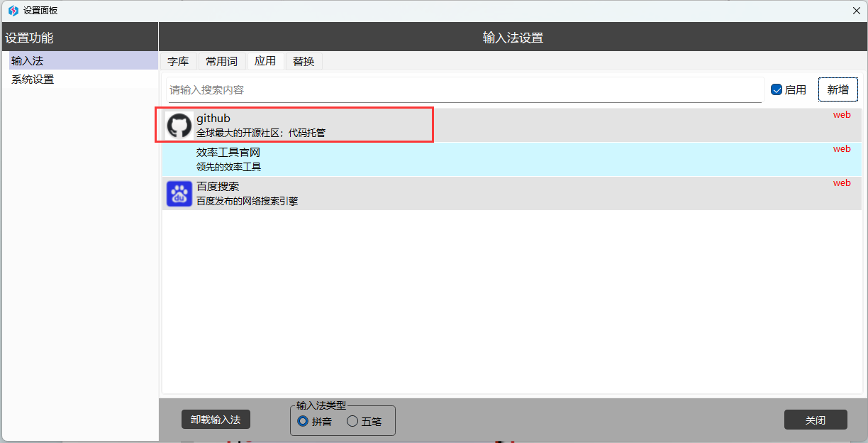Select the 应用 tab
This screenshot has height=443, width=868.
265,62
